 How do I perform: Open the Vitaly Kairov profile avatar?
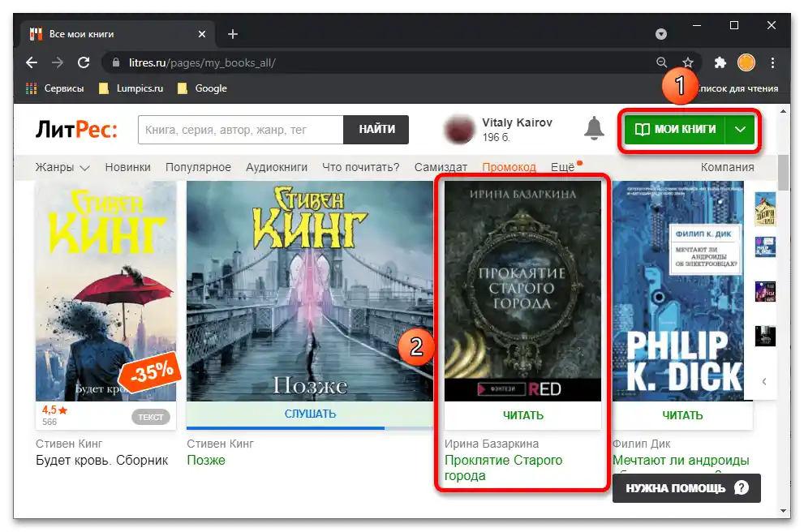click(x=459, y=129)
